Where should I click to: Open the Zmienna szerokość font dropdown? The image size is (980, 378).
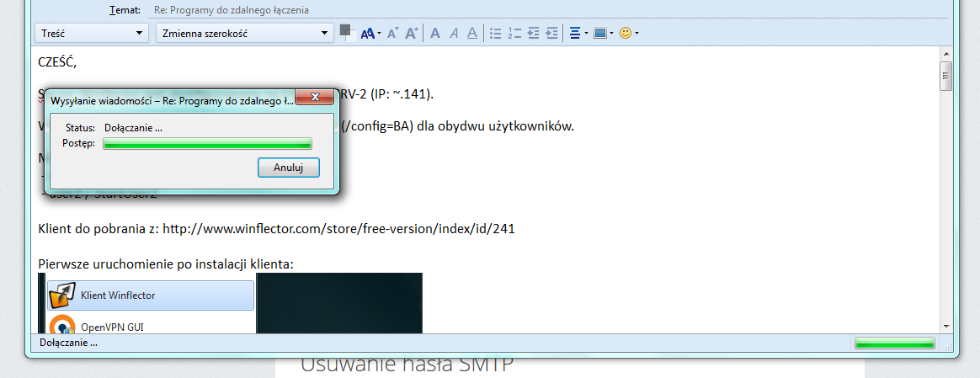click(x=244, y=33)
